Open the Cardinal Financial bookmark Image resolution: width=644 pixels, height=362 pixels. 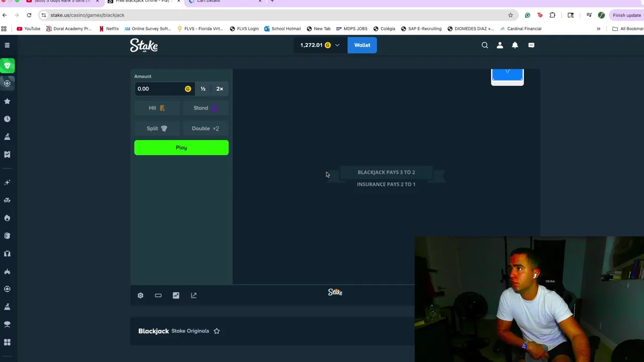tap(521, 29)
